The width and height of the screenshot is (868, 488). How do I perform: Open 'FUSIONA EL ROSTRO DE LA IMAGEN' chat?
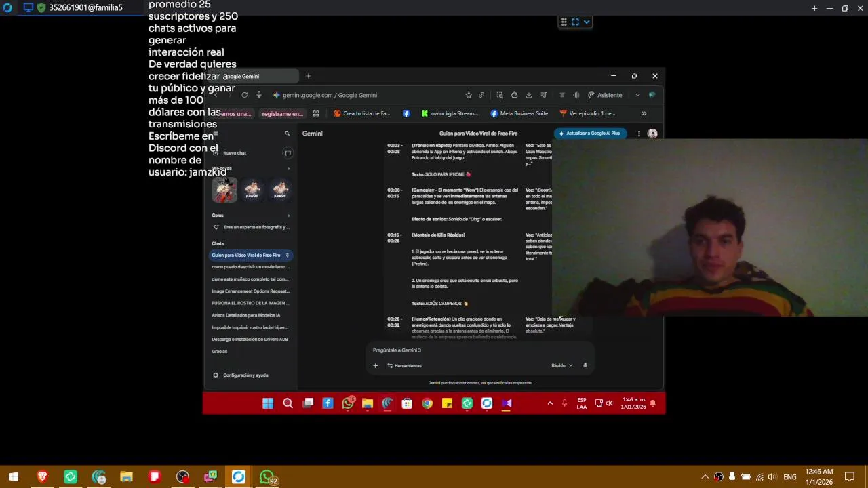(251, 303)
